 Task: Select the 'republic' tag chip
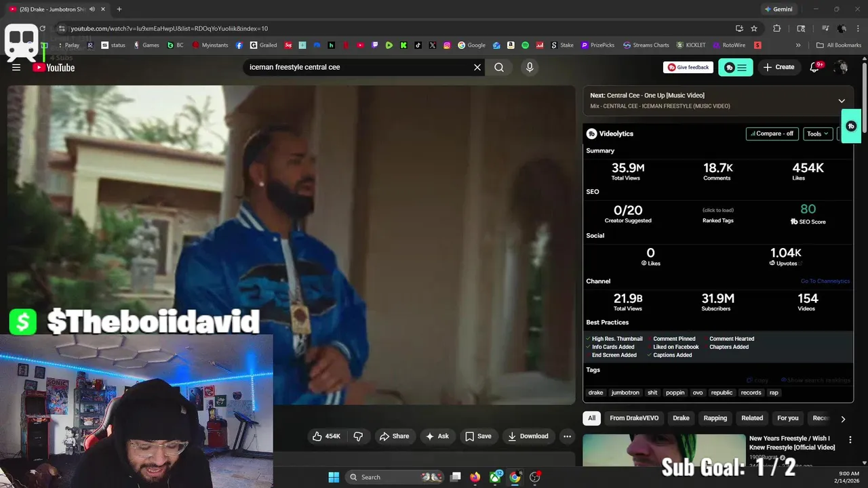click(722, 392)
